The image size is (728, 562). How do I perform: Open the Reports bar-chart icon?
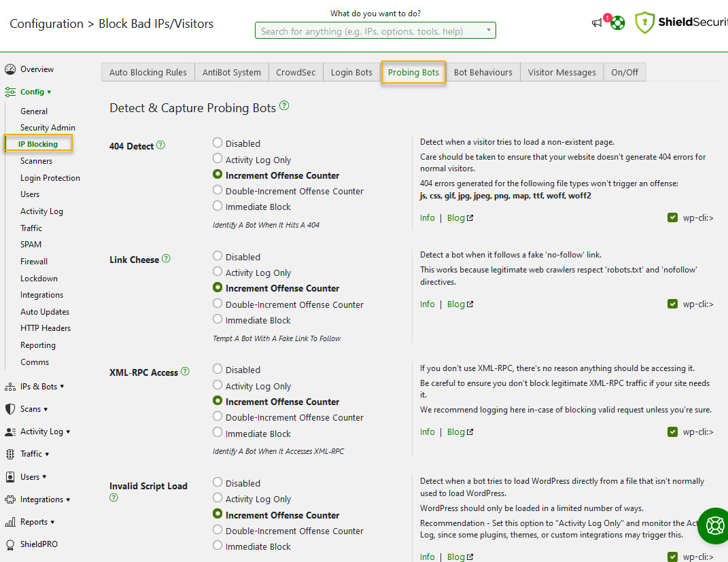pos(10,521)
